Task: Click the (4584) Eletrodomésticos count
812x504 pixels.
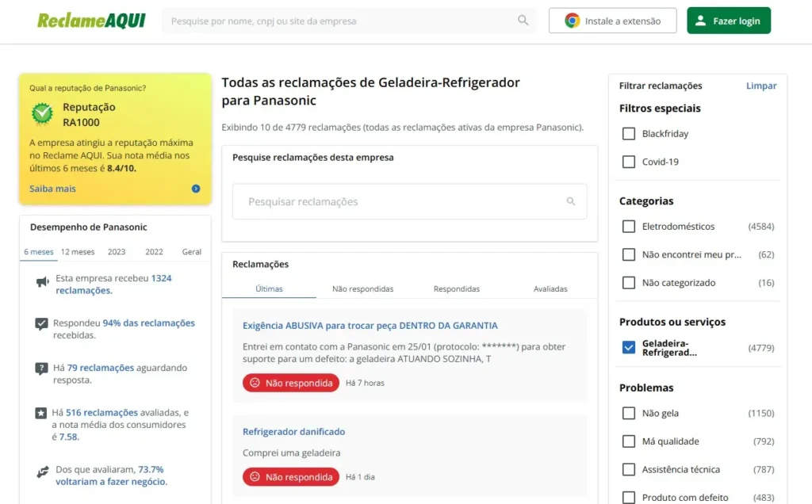Action: 761,227
